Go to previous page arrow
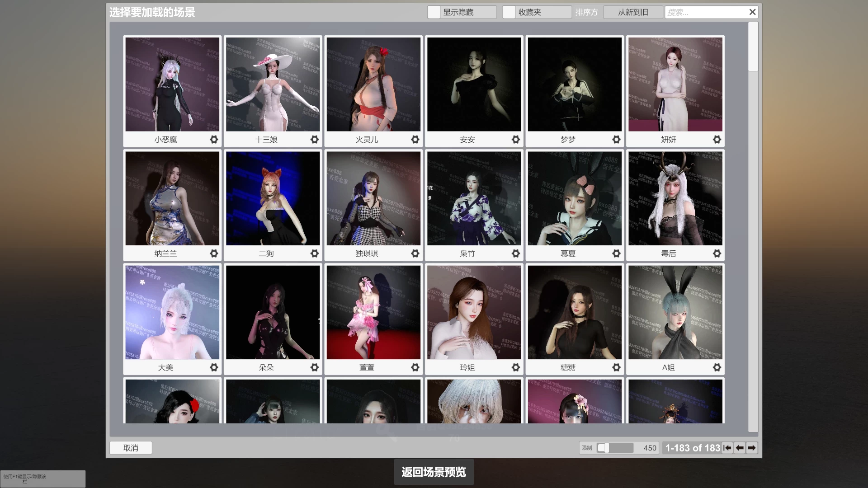 (x=740, y=448)
